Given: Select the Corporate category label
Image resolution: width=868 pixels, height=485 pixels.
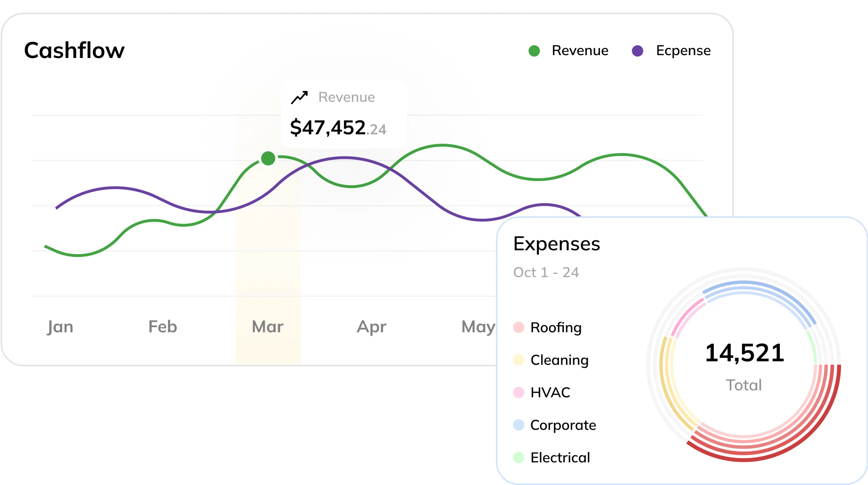Looking at the screenshot, I should point(563,425).
